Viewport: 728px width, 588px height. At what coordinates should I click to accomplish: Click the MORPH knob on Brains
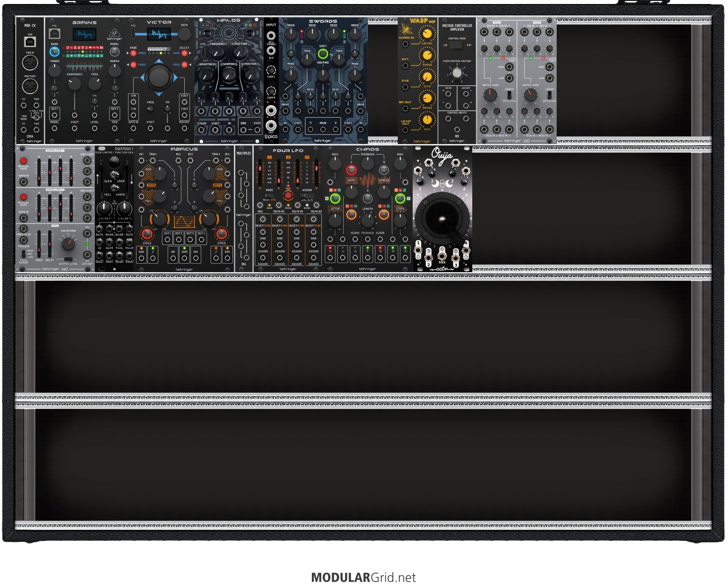pos(114,70)
